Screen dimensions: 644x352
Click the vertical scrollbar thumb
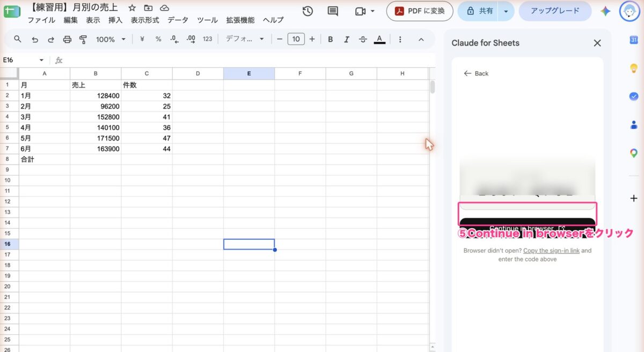point(433,87)
